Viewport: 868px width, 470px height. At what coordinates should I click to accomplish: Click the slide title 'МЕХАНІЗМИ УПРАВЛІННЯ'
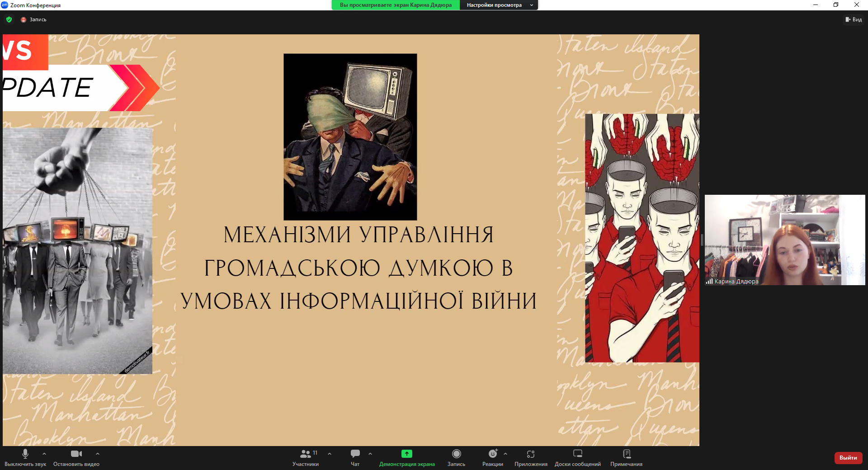[359, 235]
